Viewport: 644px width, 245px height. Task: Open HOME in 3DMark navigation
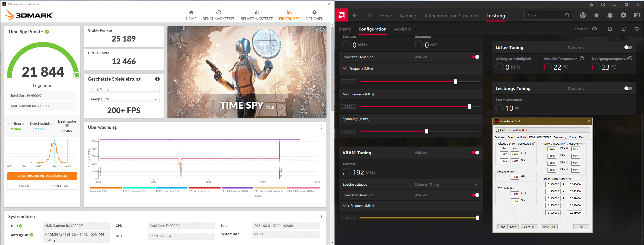coord(191,15)
